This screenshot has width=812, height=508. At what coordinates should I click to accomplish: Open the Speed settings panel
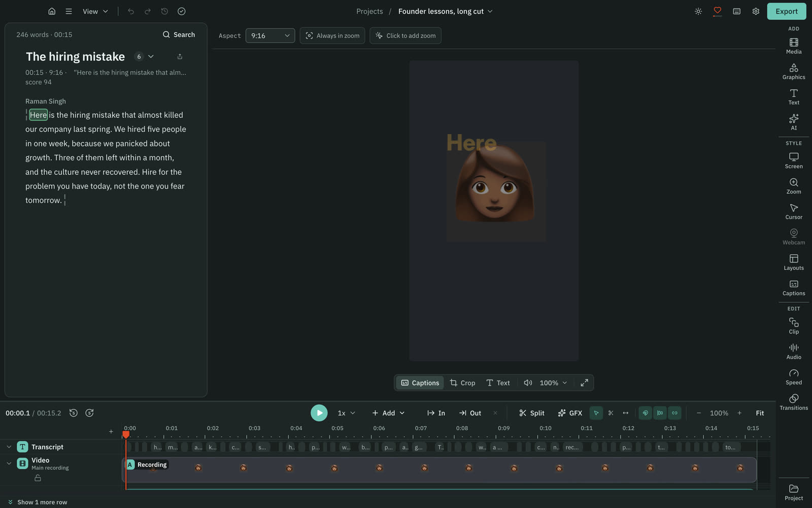coord(794,377)
